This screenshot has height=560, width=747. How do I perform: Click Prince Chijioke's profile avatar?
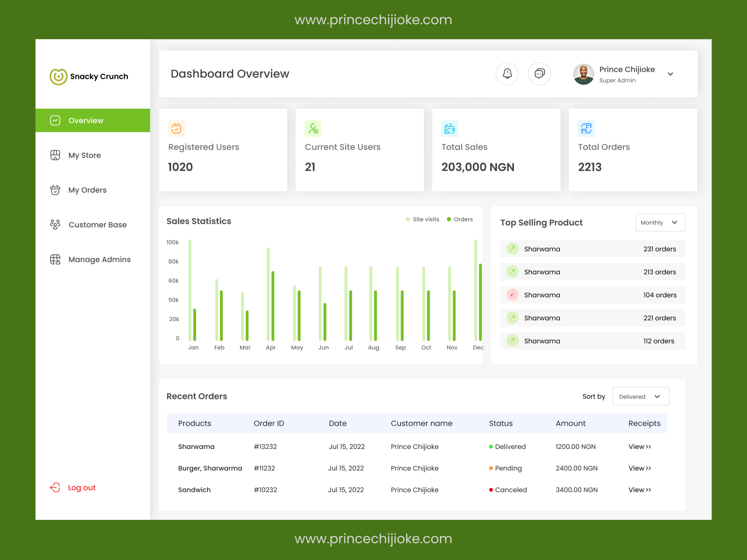click(x=583, y=74)
